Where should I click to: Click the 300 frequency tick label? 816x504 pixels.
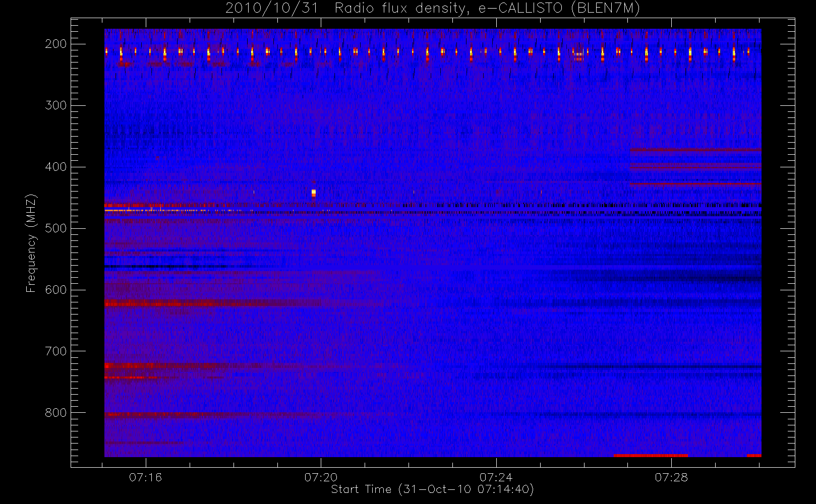(x=56, y=105)
